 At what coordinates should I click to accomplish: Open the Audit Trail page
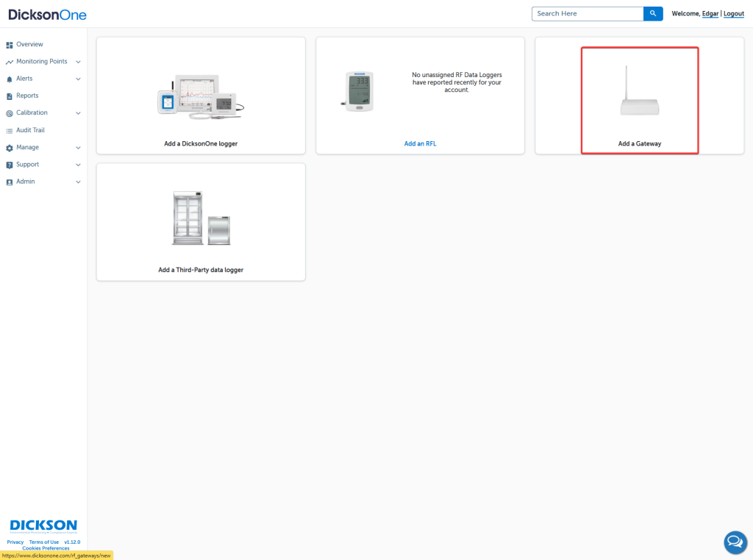[x=30, y=130]
